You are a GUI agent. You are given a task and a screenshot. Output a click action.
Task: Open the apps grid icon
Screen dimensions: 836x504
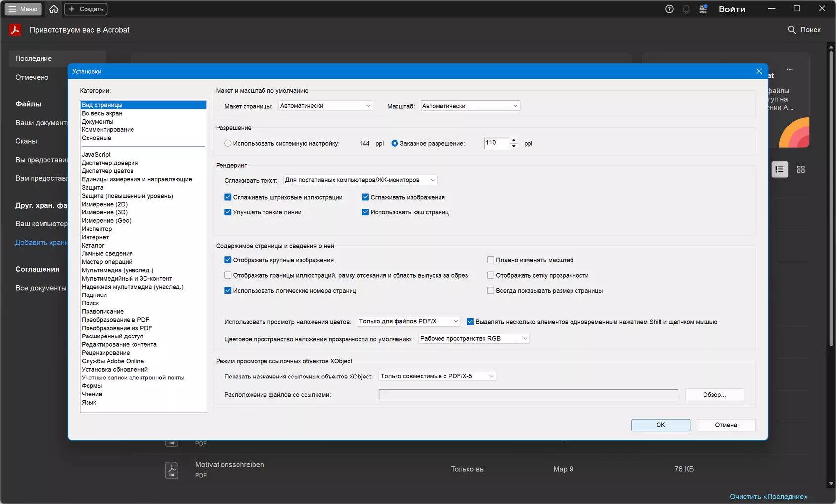click(703, 9)
